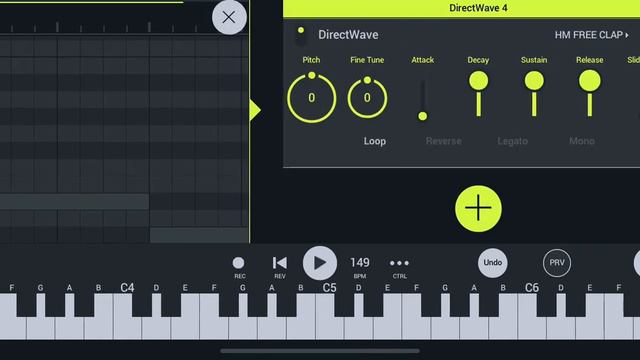This screenshot has width=640, height=360.
Task: Collapse panel with yellow arrow handle
Action: [255, 110]
